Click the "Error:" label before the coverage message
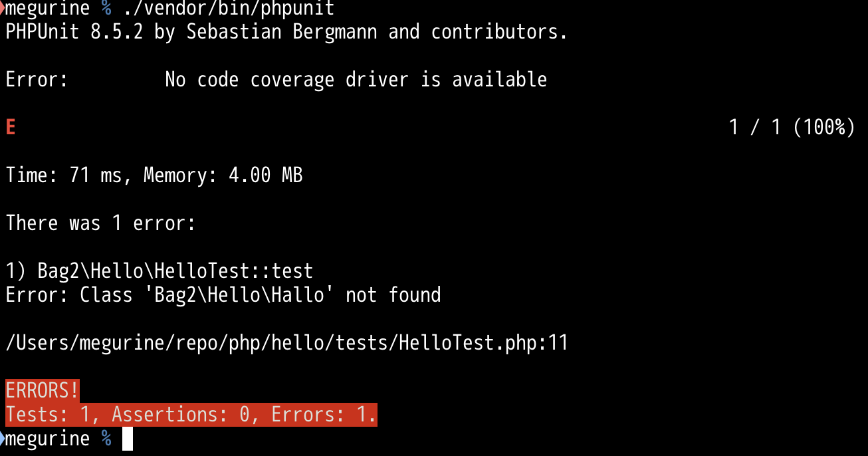 tap(37, 80)
